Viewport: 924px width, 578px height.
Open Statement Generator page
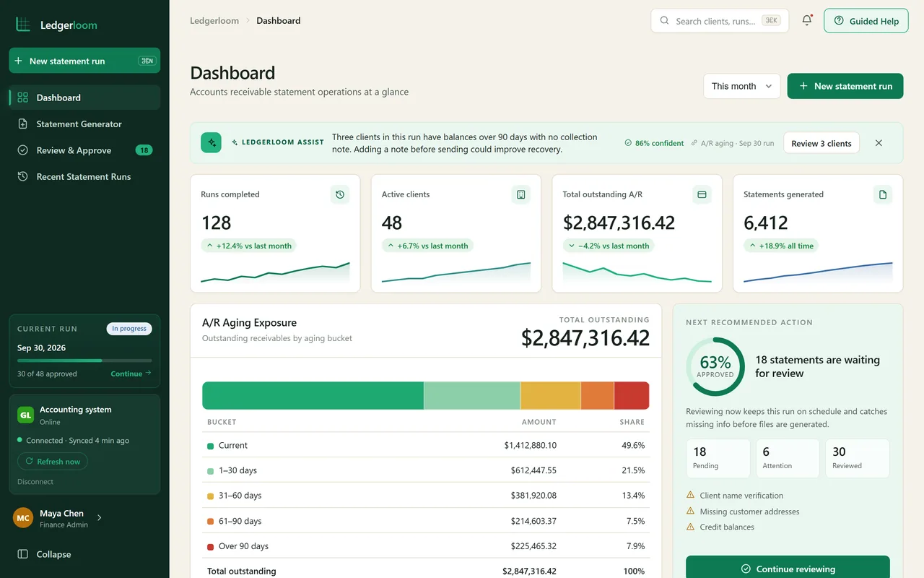tap(84, 124)
